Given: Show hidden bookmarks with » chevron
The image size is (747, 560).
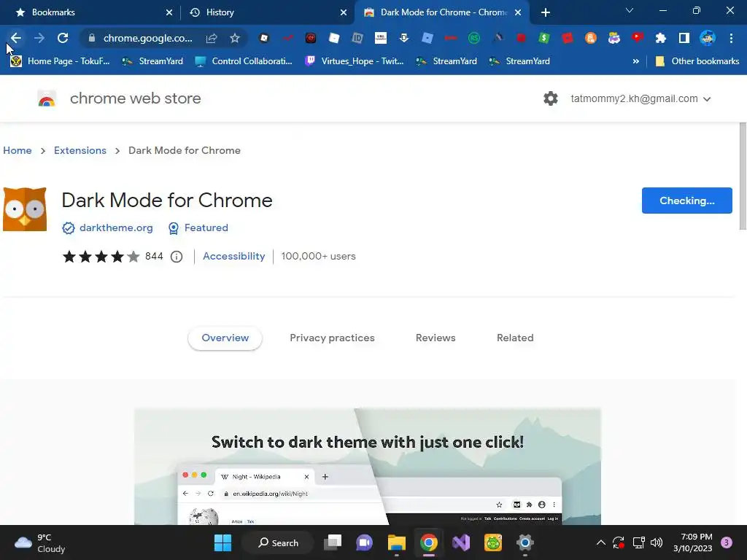Looking at the screenshot, I should (635, 61).
